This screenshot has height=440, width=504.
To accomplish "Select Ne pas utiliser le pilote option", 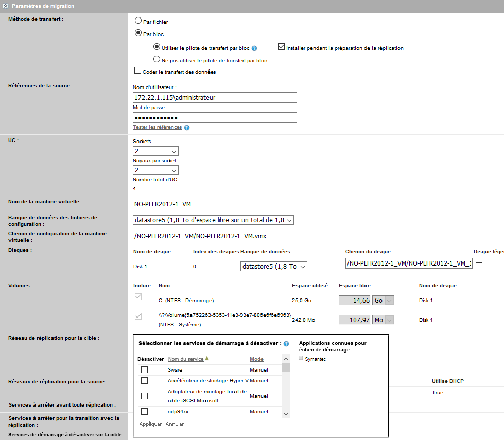I will click(157, 60).
